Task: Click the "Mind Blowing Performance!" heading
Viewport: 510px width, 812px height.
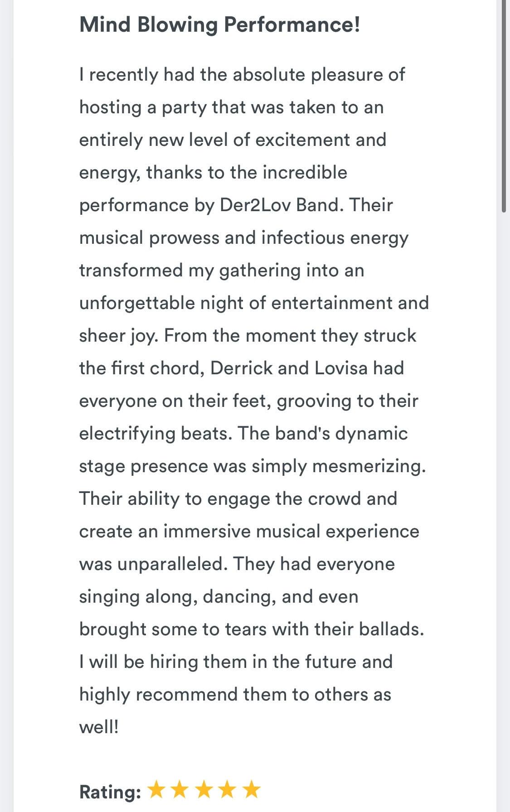Action: [220, 24]
